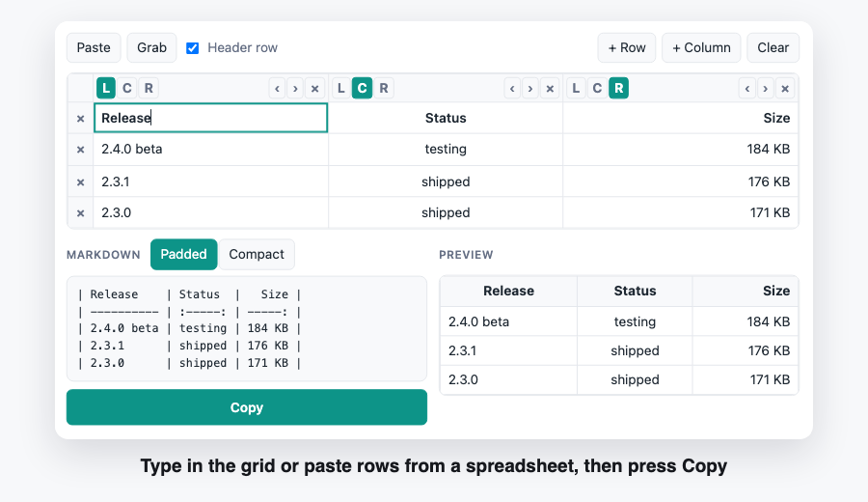Click the preview Status header cell
Screen dimensions: 868x502
coord(635,291)
